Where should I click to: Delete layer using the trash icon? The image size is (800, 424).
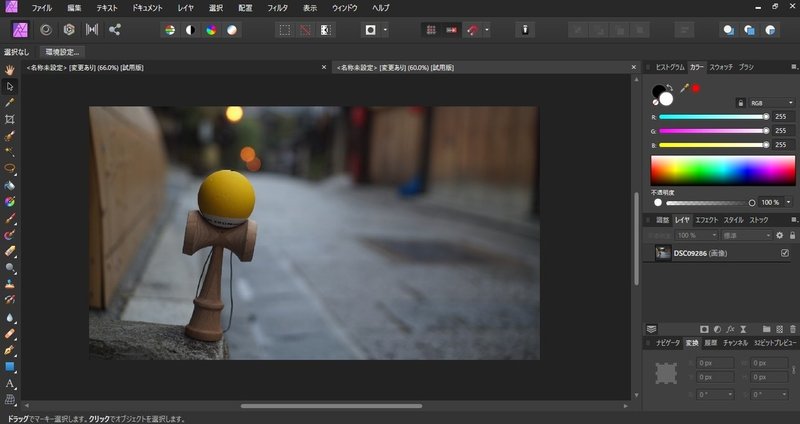coord(793,328)
